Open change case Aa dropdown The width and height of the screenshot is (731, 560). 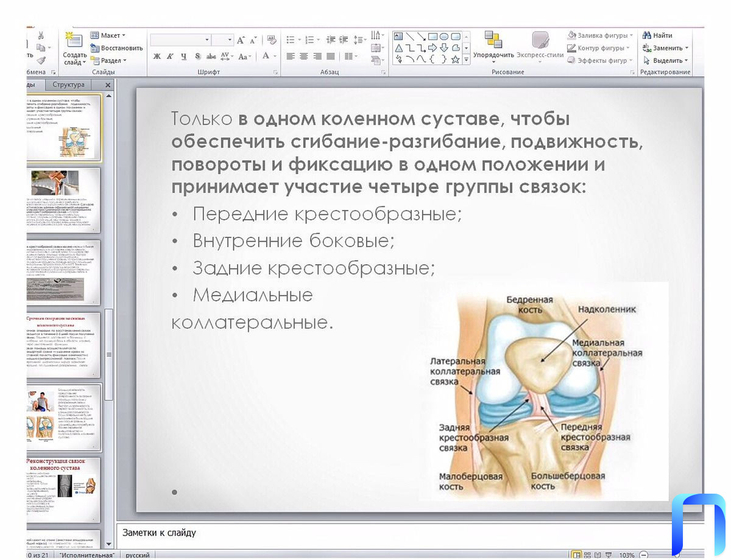[x=244, y=56]
